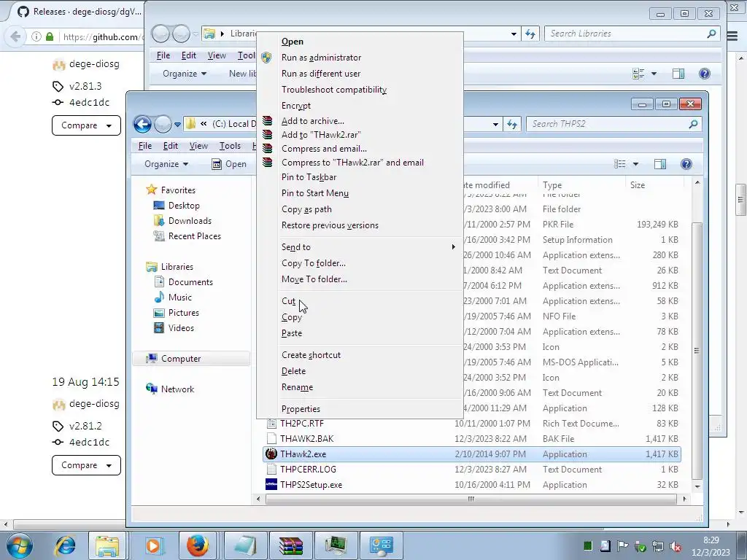Select the THPS2Setup.exe file icon
Viewport: 747px width, 560px height.
(x=271, y=485)
